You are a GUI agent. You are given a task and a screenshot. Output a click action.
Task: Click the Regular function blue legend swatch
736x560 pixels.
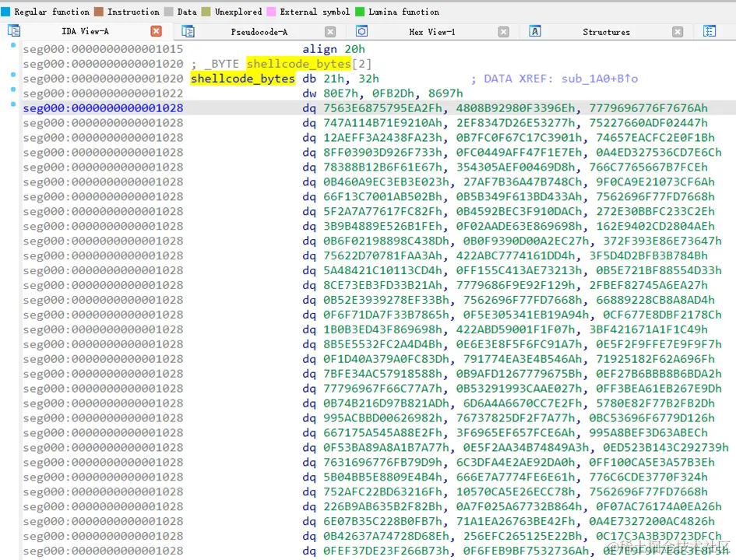coord(5,12)
